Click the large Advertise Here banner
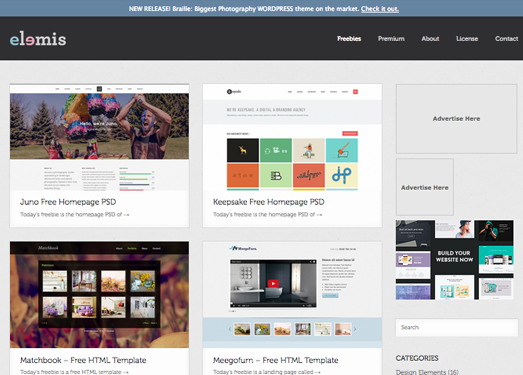This screenshot has width=523, height=375. click(x=456, y=119)
